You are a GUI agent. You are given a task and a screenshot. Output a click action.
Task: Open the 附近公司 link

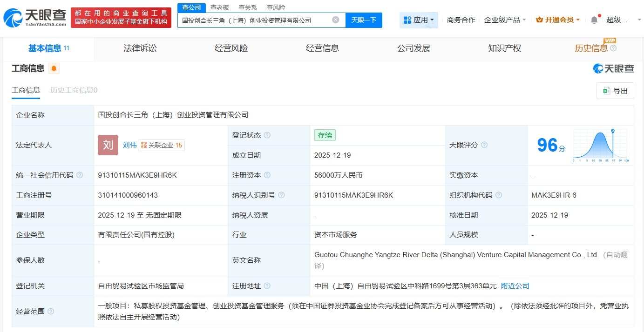pyautogui.click(x=515, y=286)
